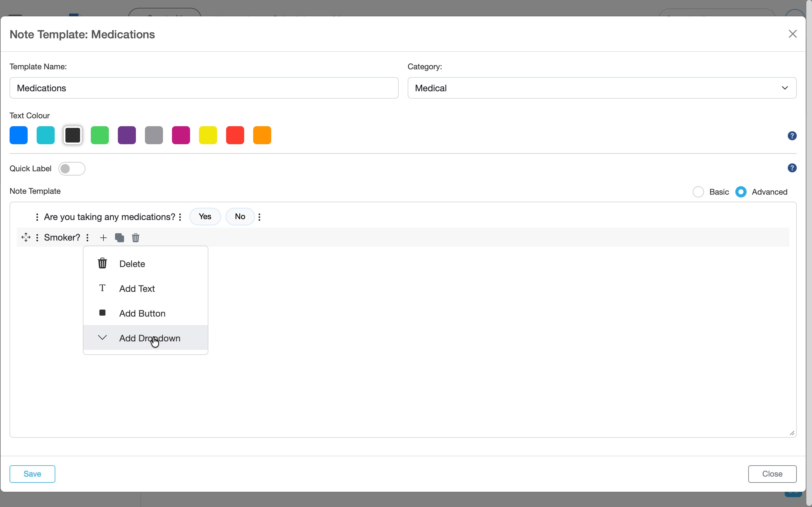The height and width of the screenshot is (507, 812).
Task: Choose Add Button from the context menu
Action: click(x=142, y=313)
